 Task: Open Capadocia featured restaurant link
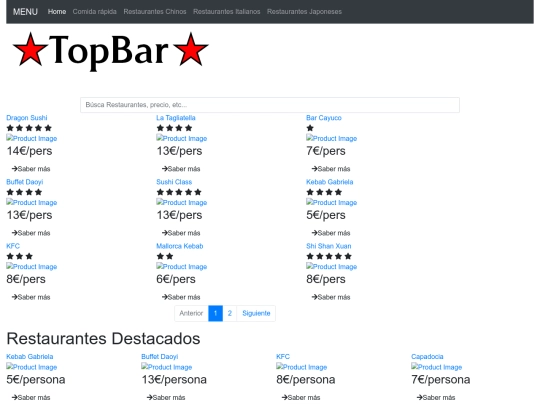click(427, 356)
